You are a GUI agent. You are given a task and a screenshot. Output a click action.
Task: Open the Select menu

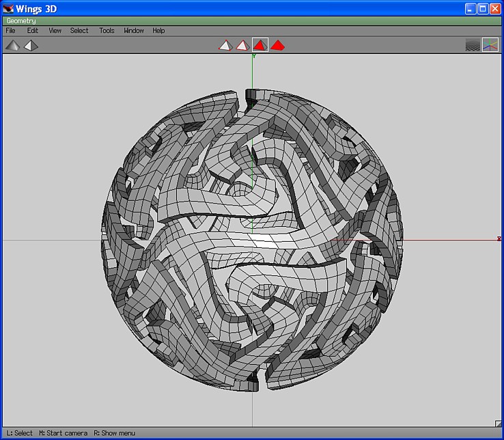79,31
